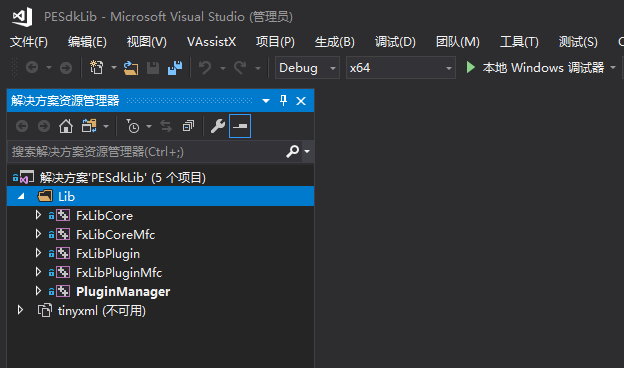The width and height of the screenshot is (624, 368).
Task: Expand the FxLibPluginMfc project
Action: (38, 272)
